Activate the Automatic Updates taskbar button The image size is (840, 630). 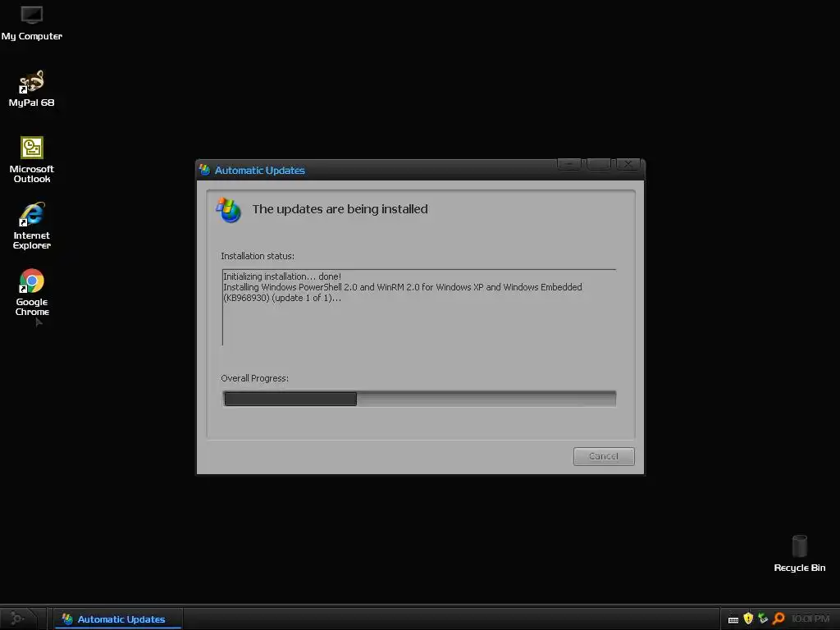click(x=118, y=619)
